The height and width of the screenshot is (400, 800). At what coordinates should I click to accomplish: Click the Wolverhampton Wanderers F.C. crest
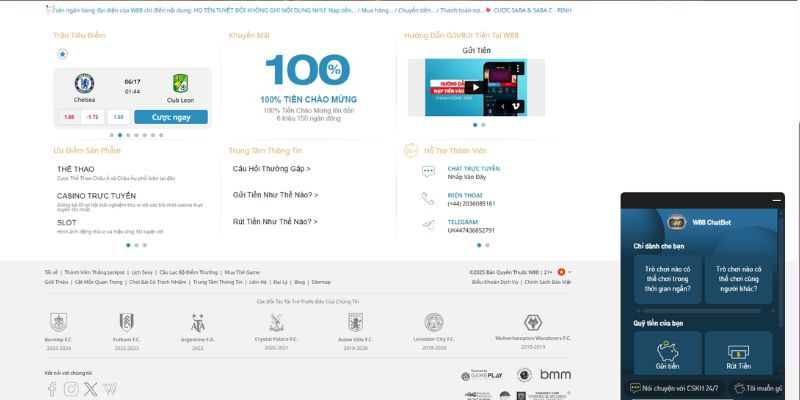533,322
